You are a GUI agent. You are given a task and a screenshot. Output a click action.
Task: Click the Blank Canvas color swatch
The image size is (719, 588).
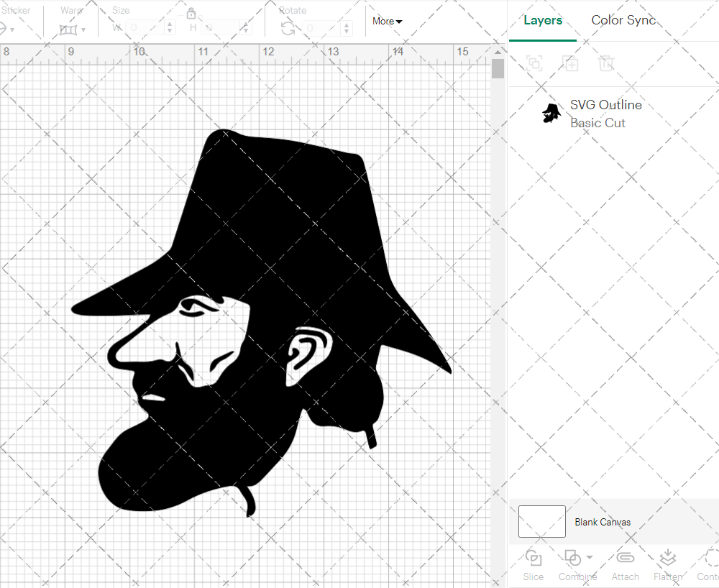point(541,522)
